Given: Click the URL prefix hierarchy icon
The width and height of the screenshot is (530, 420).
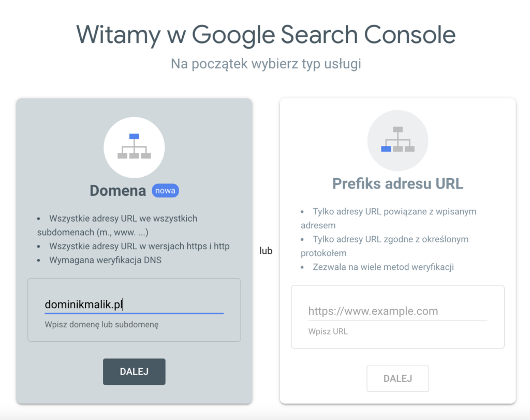Looking at the screenshot, I should [397, 140].
